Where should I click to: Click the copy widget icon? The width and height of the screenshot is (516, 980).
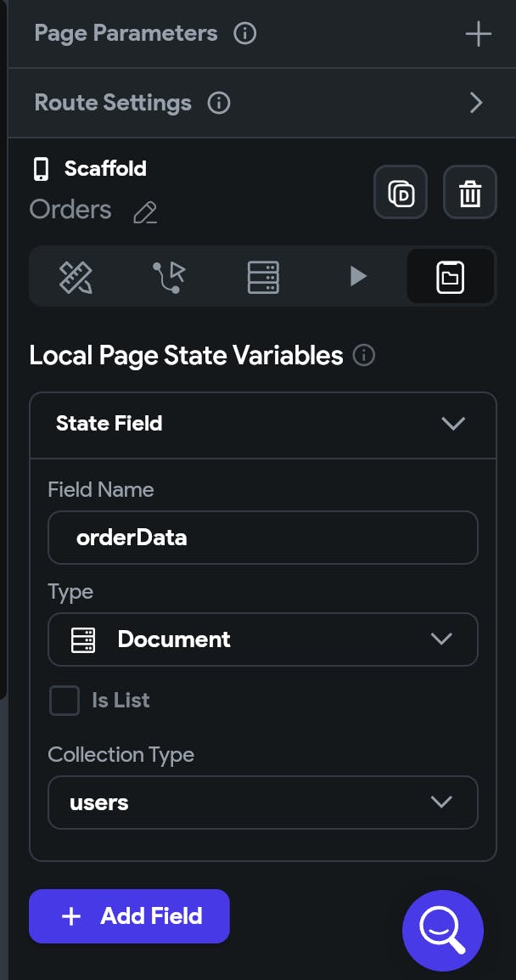tap(400, 193)
